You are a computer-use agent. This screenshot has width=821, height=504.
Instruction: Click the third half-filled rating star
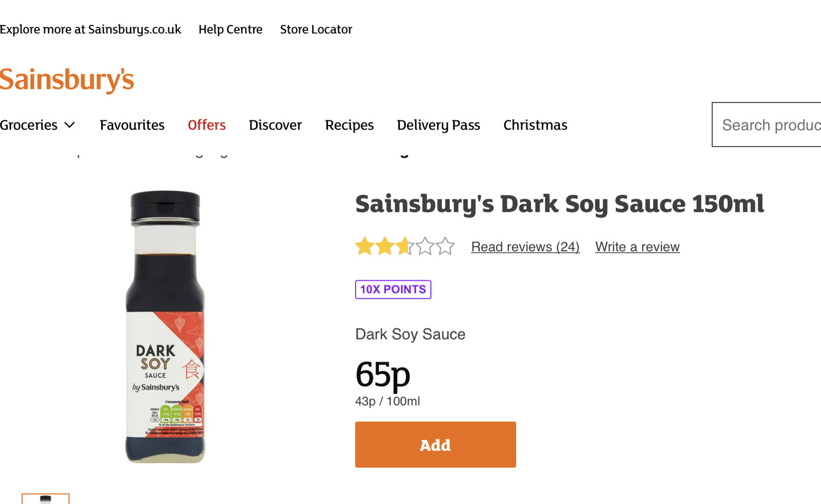point(405,247)
